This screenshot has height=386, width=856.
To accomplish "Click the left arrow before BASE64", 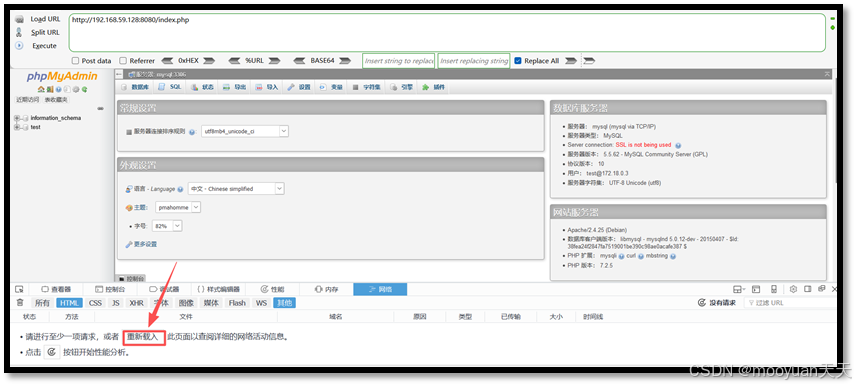I will pos(299,61).
